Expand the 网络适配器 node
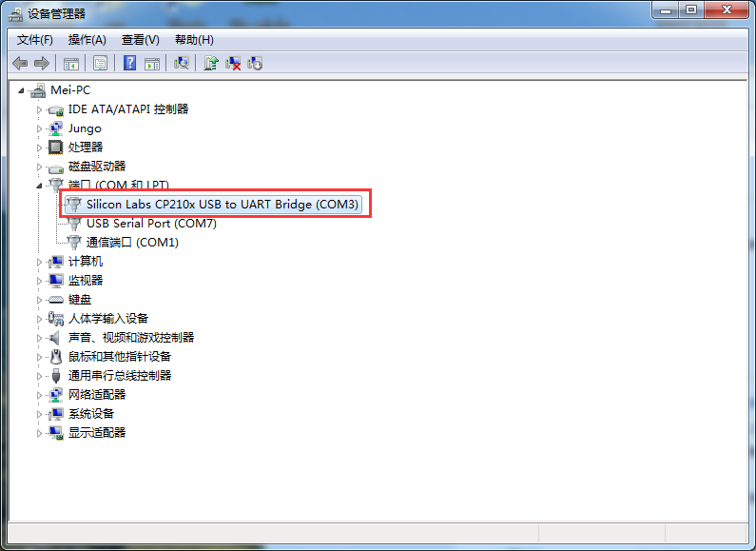This screenshot has width=756, height=551. (x=40, y=395)
